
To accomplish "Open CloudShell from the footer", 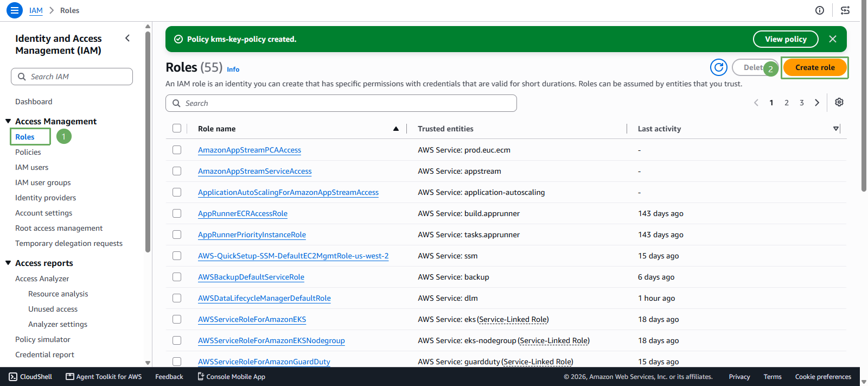I will 30,377.
